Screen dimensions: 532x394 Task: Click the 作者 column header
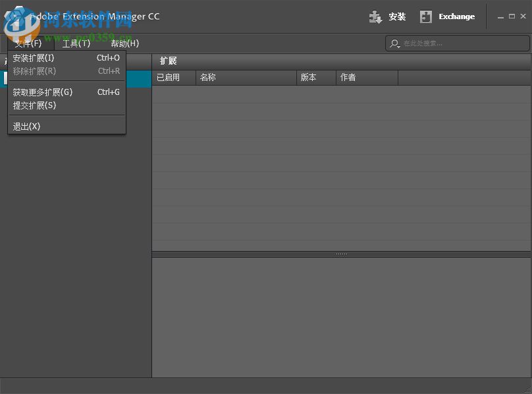[x=347, y=77]
